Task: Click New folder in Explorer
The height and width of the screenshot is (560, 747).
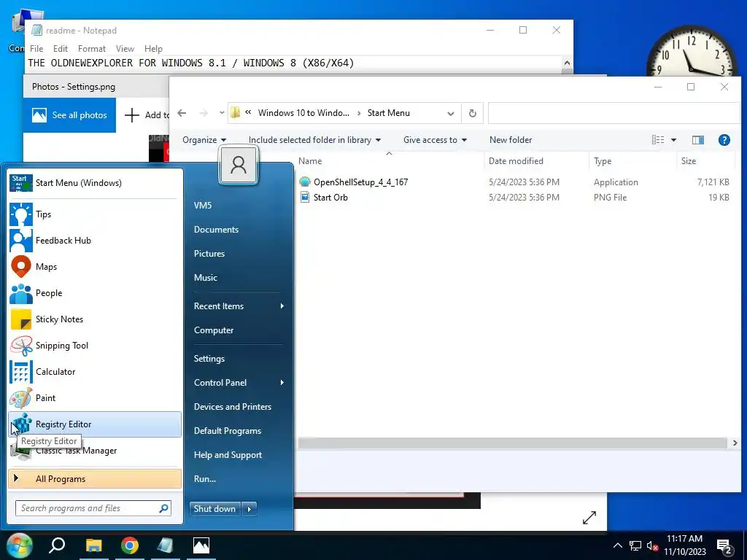Action: coord(511,140)
